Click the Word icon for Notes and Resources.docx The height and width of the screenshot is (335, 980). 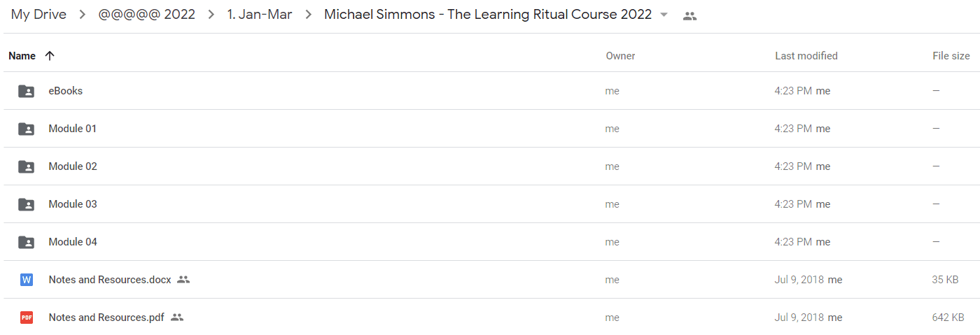(x=26, y=280)
